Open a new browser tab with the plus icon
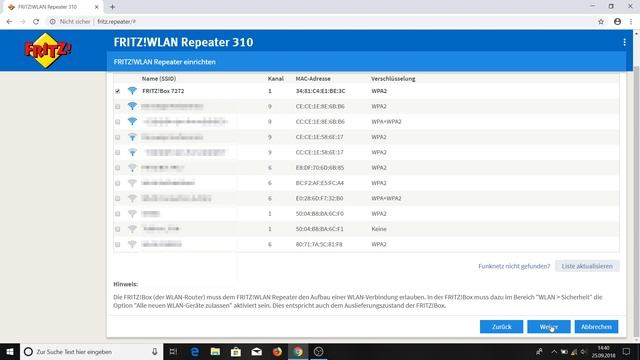 point(112,7)
